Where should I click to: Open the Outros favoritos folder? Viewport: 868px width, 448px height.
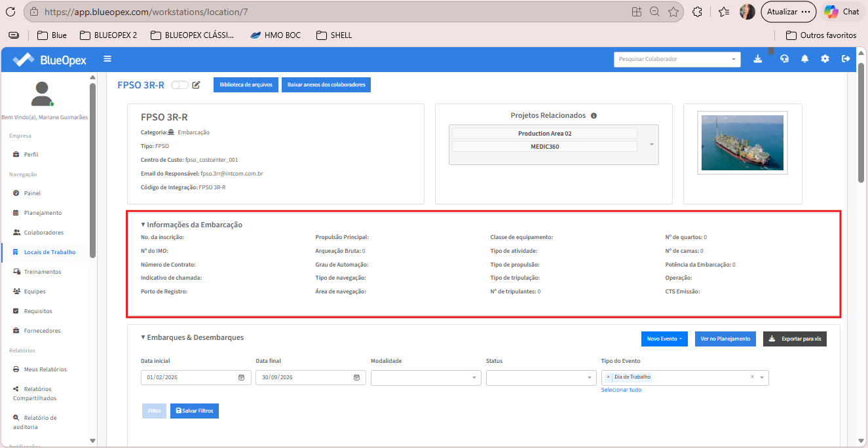821,35
